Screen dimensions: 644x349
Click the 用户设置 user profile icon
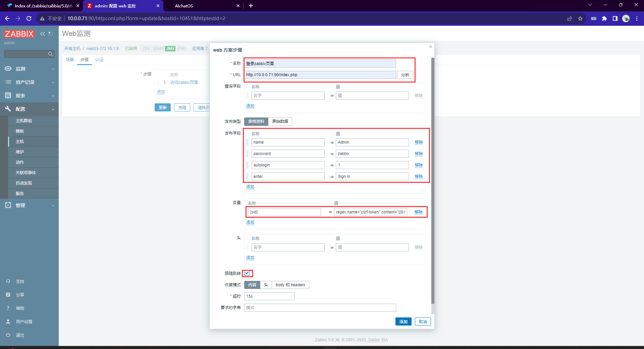[8, 321]
